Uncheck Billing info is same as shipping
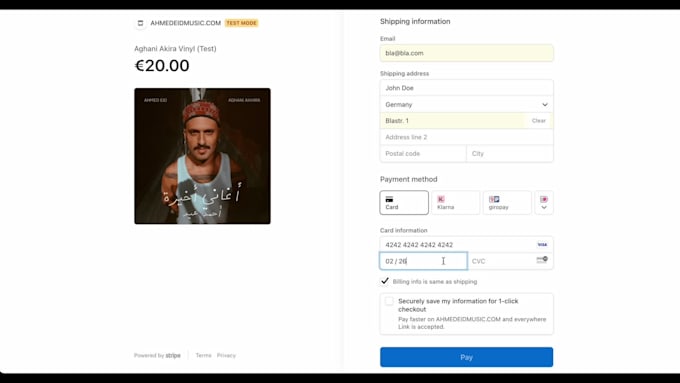Screen dimensions: 680x383 pos(385,281)
